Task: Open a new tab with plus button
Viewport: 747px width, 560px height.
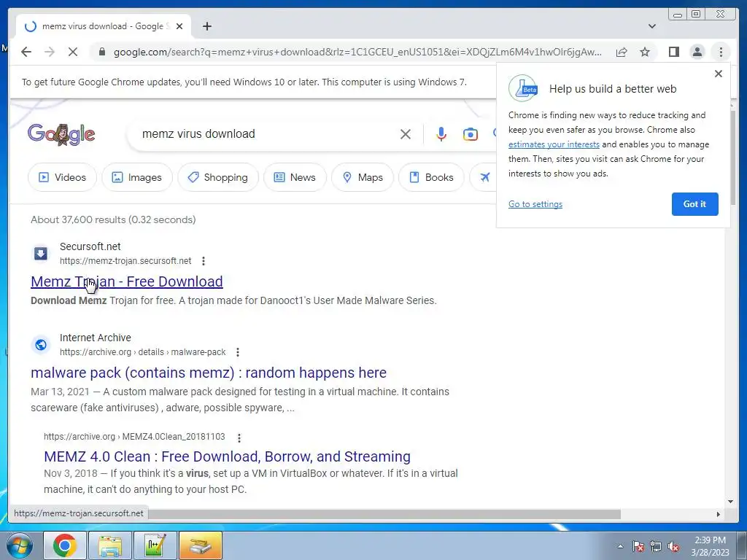Action: click(x=206, y=26)
